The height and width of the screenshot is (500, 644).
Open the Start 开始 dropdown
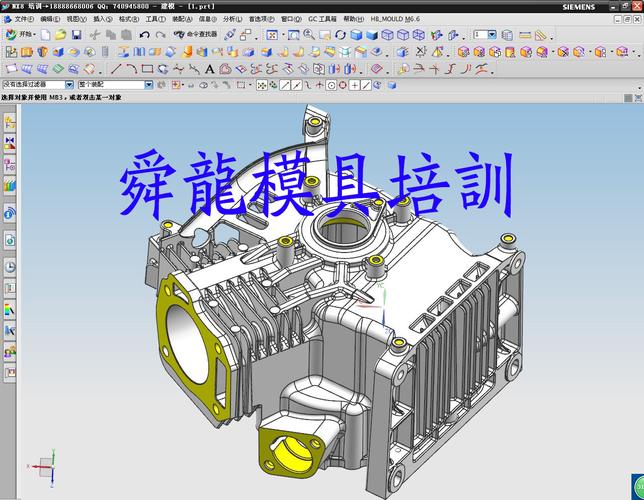[21, 35]
